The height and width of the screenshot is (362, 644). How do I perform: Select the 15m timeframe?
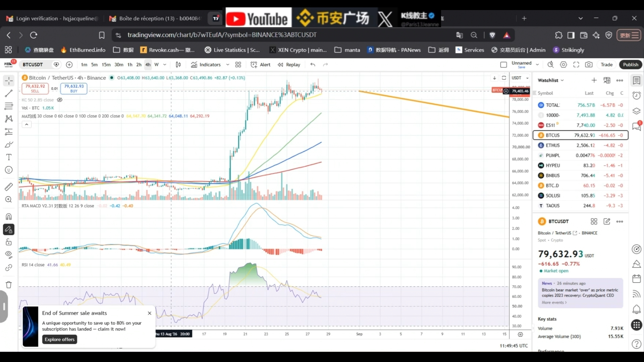[106, 65]
